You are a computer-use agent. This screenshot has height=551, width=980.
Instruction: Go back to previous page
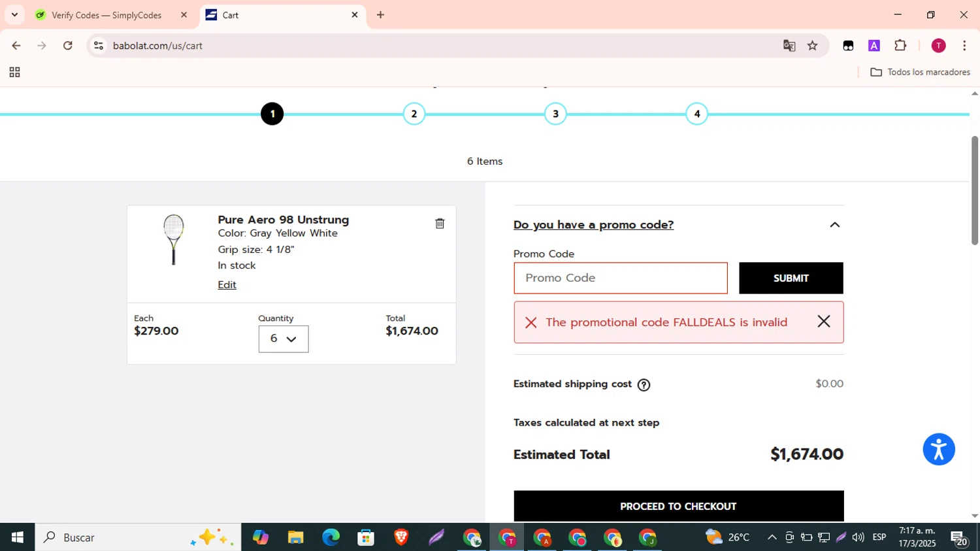[x=16, y=46]
